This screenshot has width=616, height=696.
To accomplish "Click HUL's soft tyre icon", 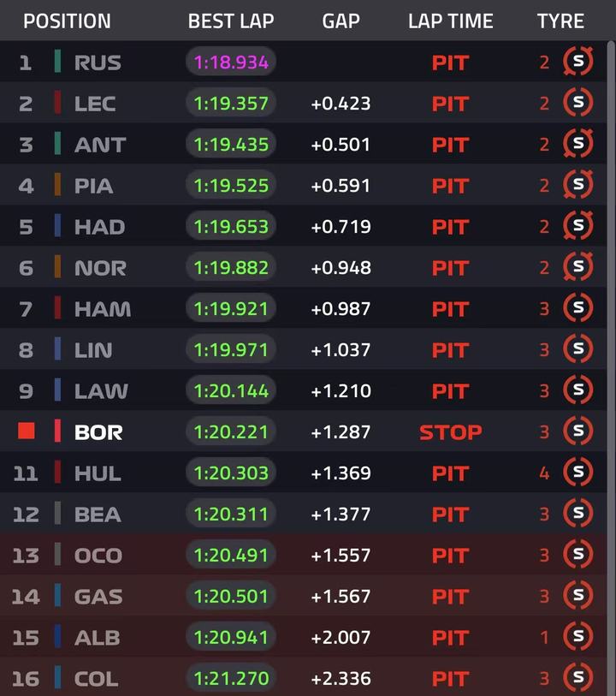I will coord(577,473).
